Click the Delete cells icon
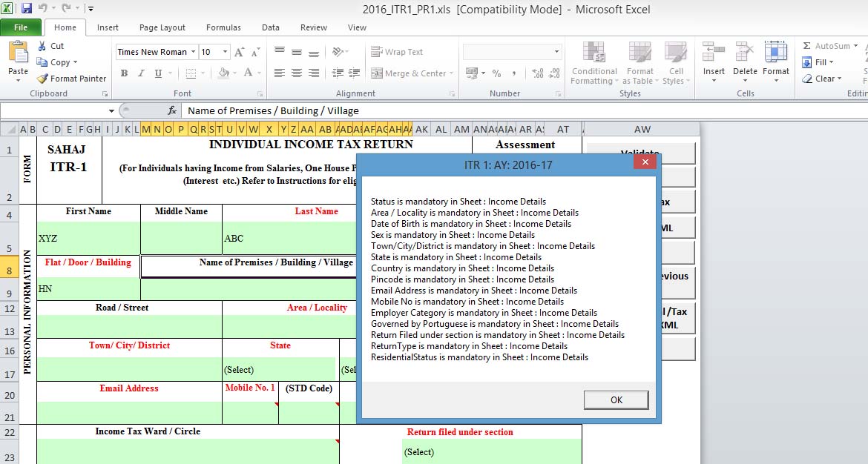The width and height of the screenshot is (868, 464). point(745,53)
